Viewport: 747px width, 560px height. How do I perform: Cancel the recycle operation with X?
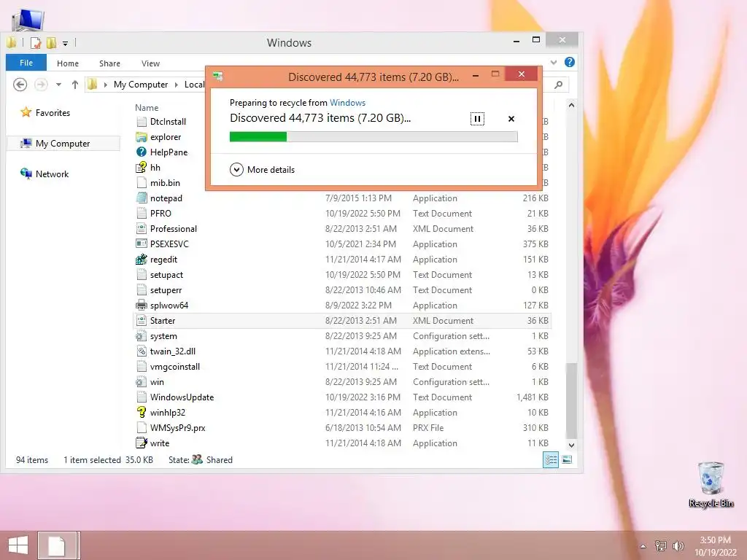(511, 119)
